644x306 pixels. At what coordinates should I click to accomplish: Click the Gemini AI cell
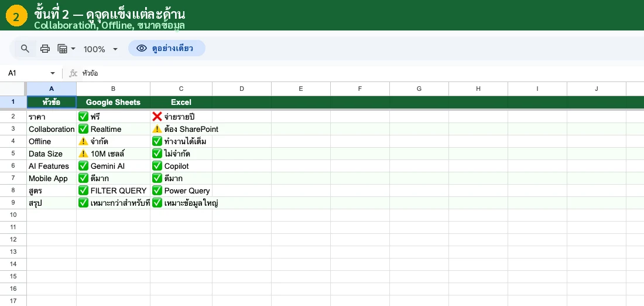click(114, 166)
